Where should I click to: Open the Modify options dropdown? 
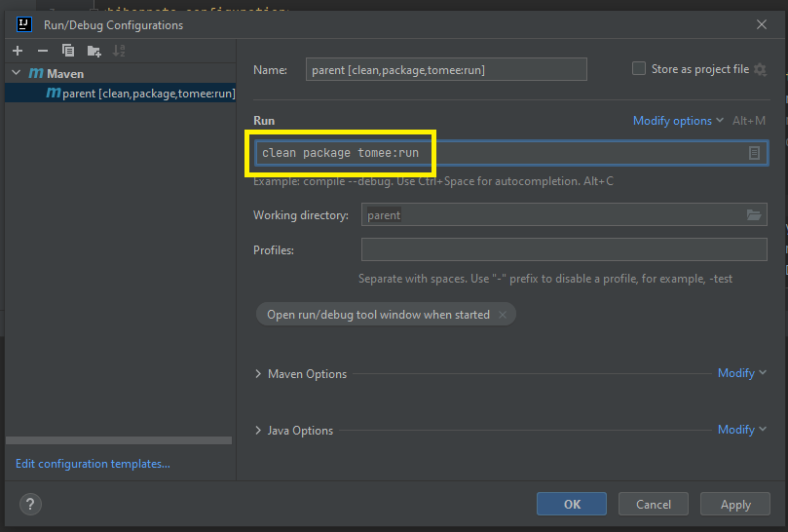coord(677,121)
